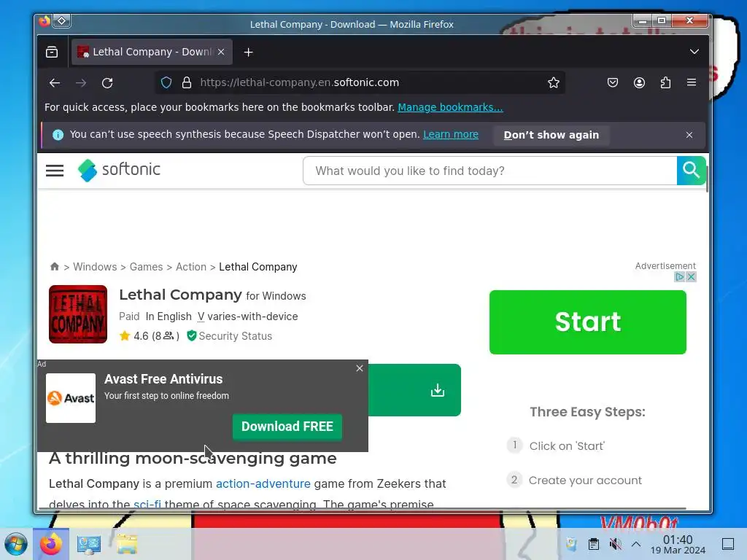
Task: Click the green Start advertisement button
Action: coord(587,322)
